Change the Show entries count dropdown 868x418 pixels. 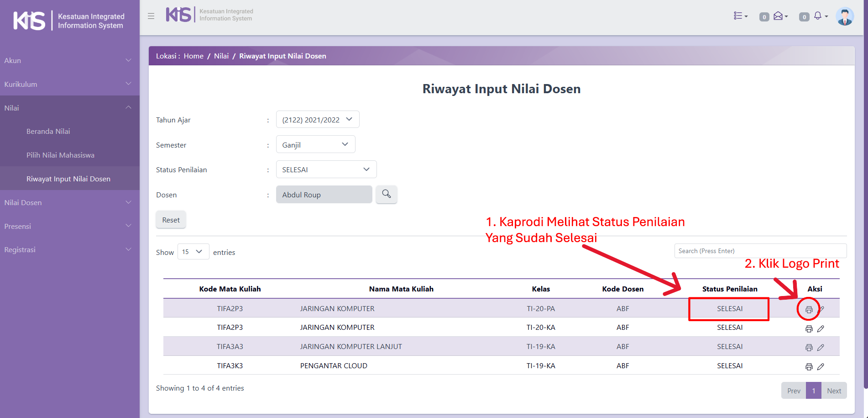tap(193, 252)
